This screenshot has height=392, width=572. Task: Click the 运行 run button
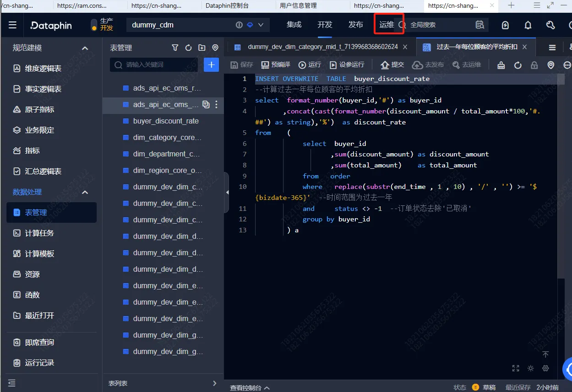point(310,65)
